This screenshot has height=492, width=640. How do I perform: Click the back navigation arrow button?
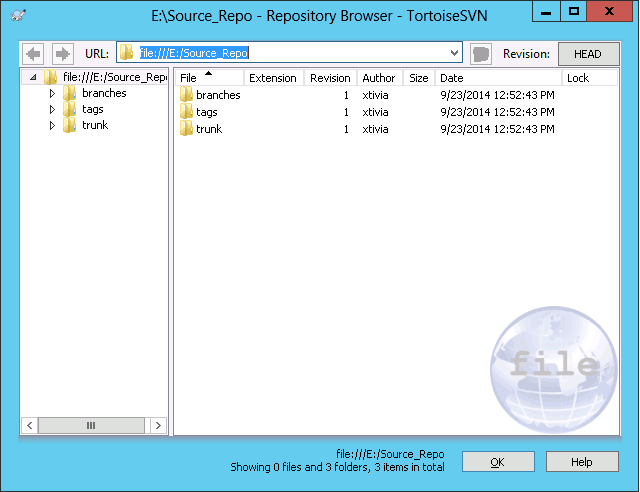[x=34, y=54]
